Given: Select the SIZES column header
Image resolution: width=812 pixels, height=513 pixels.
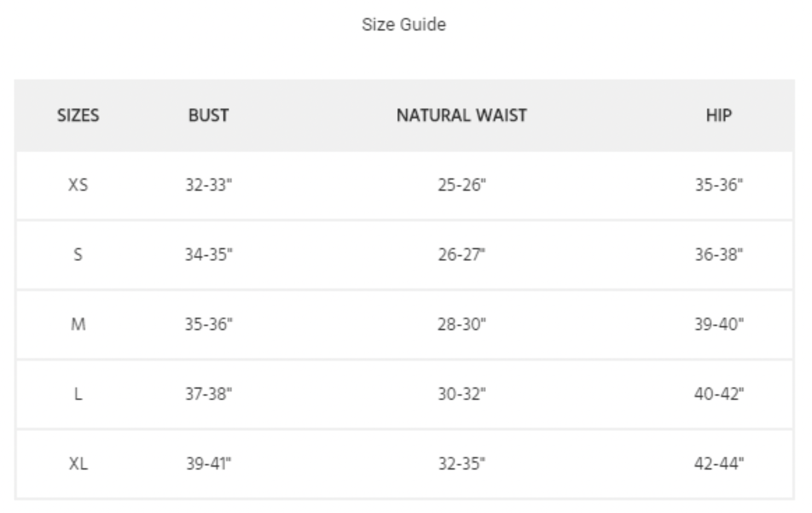Looking at the screenshot, I should click(x=78, y=115).
